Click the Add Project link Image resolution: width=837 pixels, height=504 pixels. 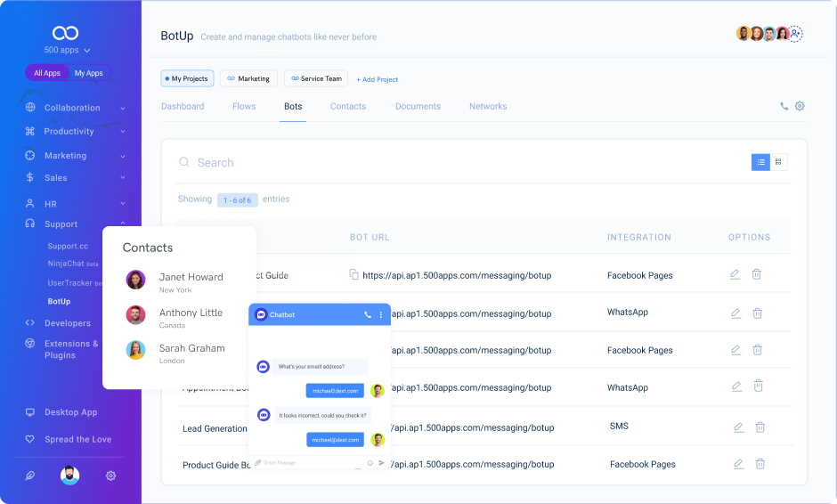click(378, 79)
